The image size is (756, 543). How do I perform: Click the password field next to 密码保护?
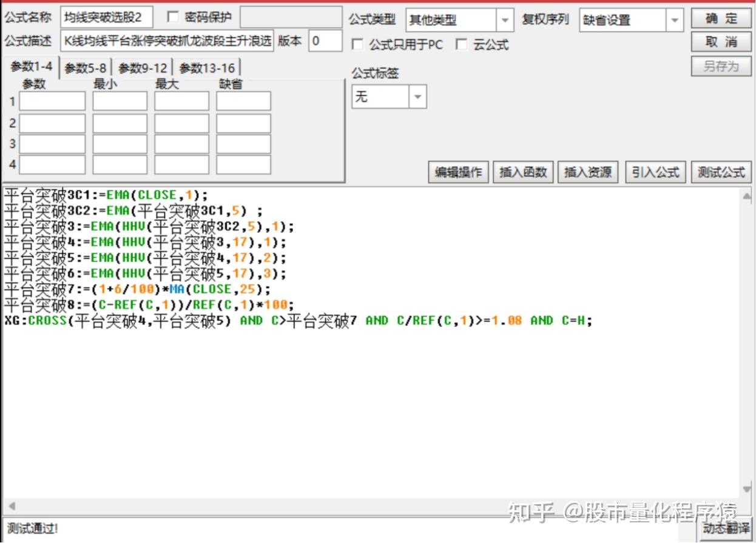[x=291, y=18]
